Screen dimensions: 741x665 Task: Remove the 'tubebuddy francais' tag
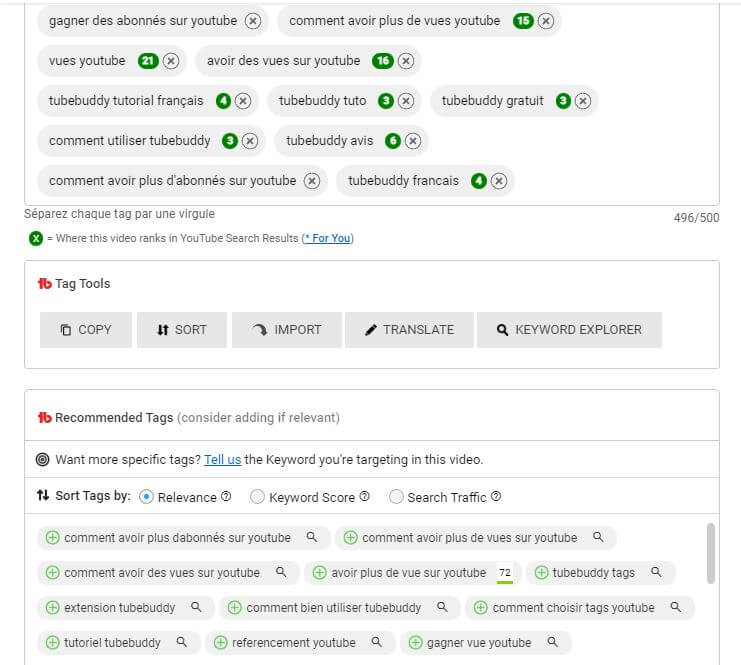pos(499,181)
